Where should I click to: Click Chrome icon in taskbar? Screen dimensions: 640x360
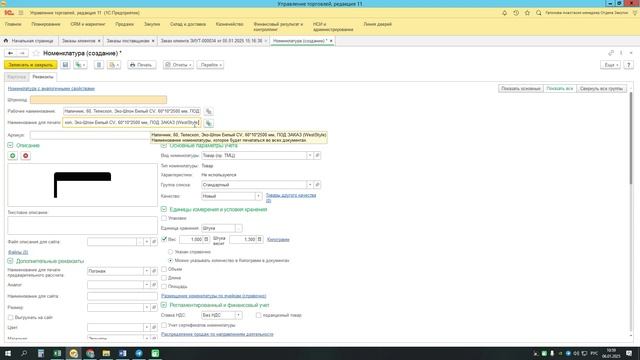[90, 353]
